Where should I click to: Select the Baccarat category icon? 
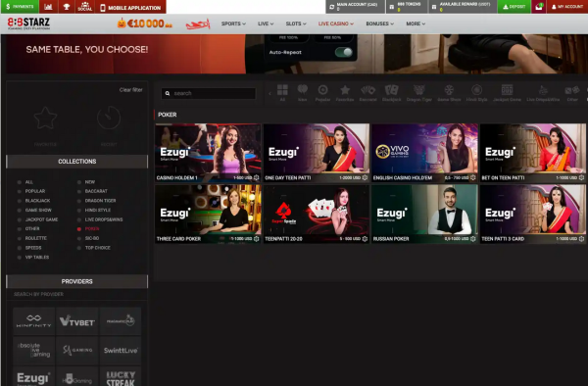pyautogui.click(x=367, y=93)
